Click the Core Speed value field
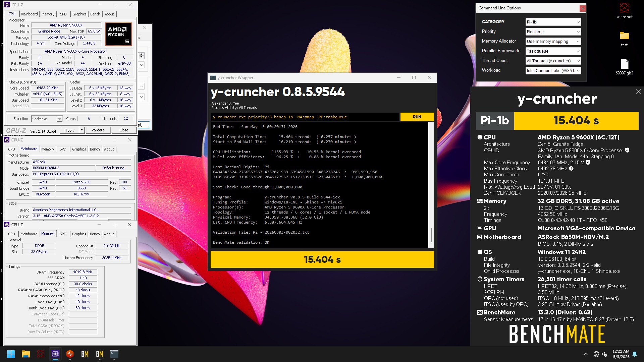644x362 pixels. pos(48,88)
